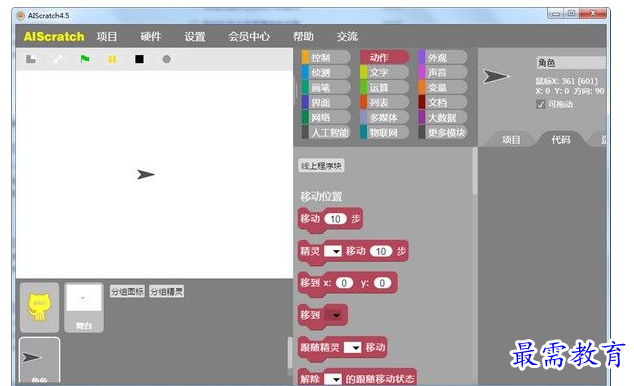The width and height of the screenshot is (634, 386).
Task: Click the stage layout icon in the toolbar
Action: pyautogui.click(x=31, y=59)
